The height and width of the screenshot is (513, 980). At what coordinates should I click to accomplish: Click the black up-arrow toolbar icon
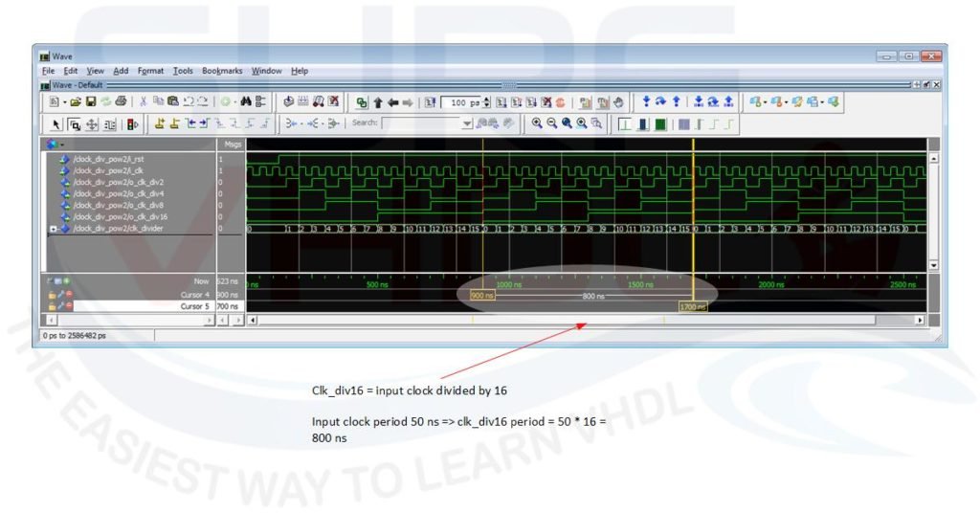coord(377,102)
